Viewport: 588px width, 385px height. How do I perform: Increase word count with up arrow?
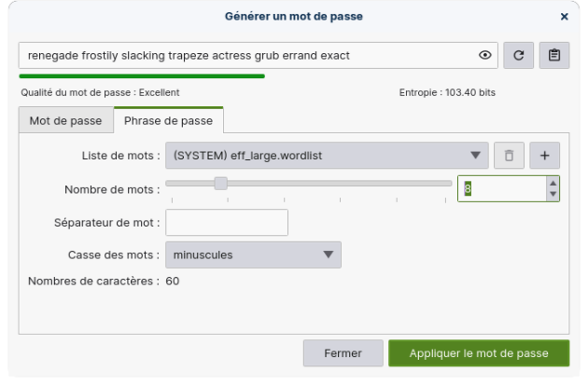tap(553, 184)
